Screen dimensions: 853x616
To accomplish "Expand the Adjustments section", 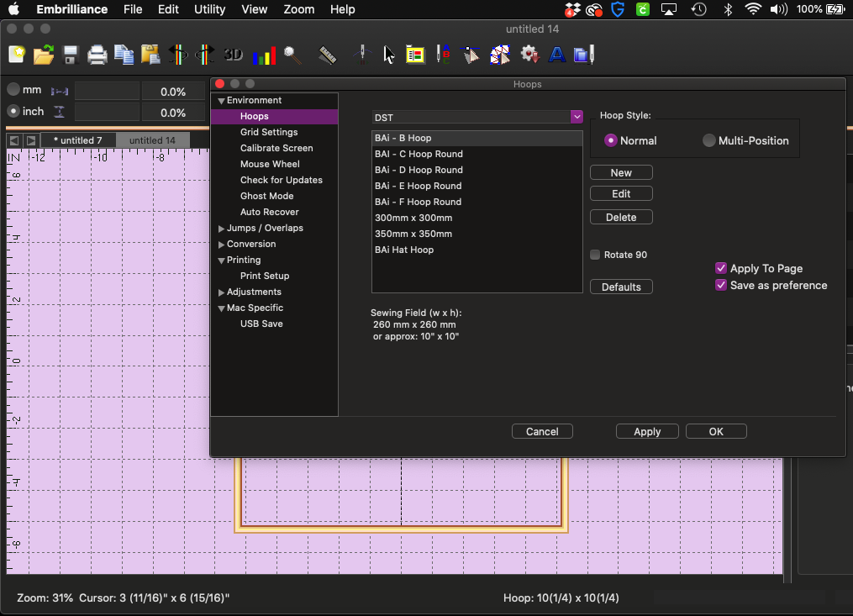I will (x=221, y=292).
